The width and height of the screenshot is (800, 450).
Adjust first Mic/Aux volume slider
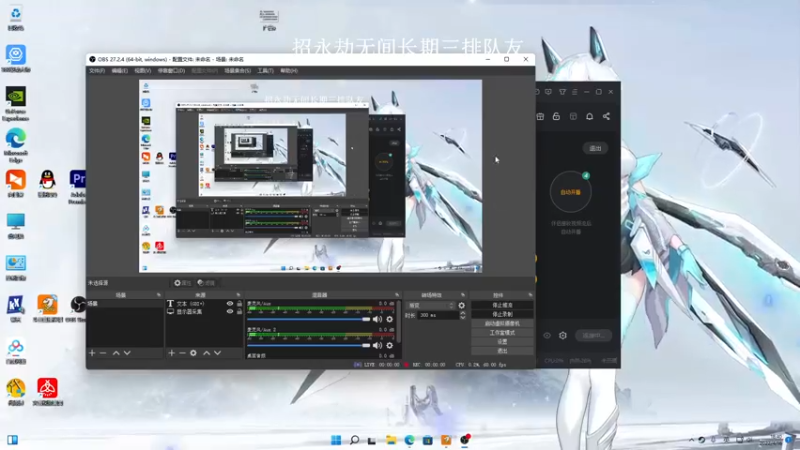(309, 319)
